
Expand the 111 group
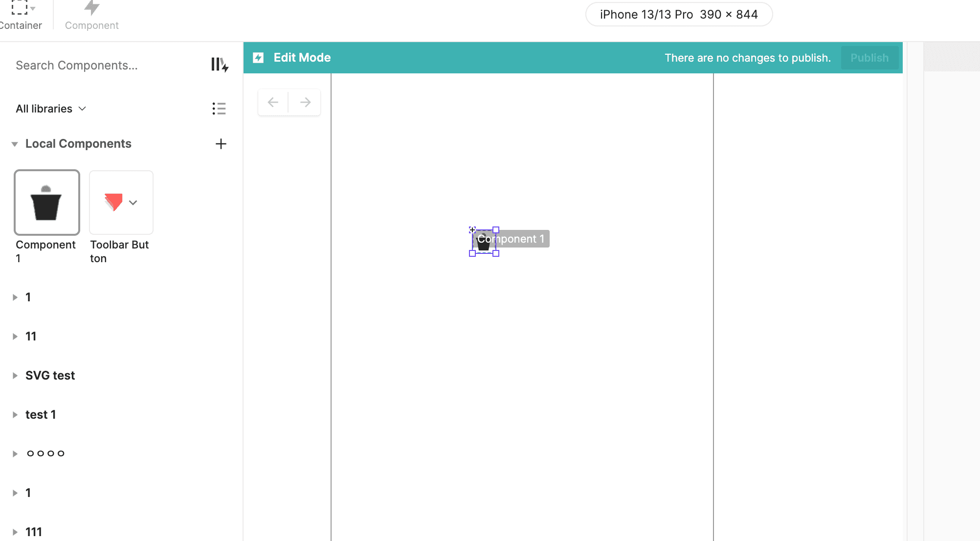tap(15, 532)
